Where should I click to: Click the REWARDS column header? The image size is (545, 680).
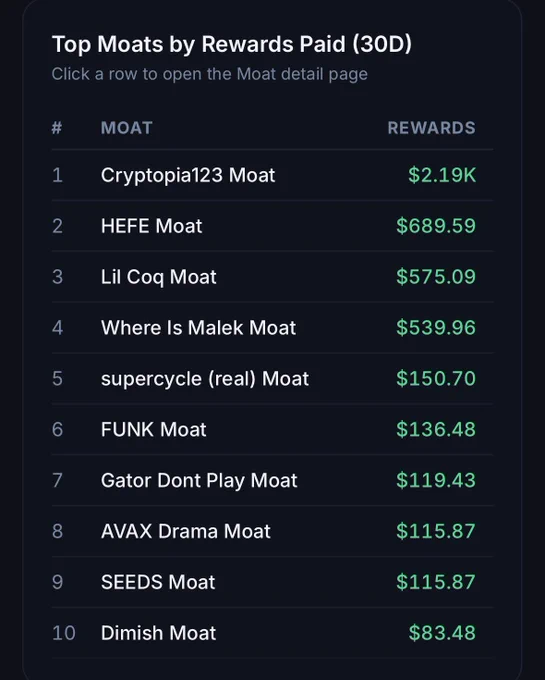point(431,128)
